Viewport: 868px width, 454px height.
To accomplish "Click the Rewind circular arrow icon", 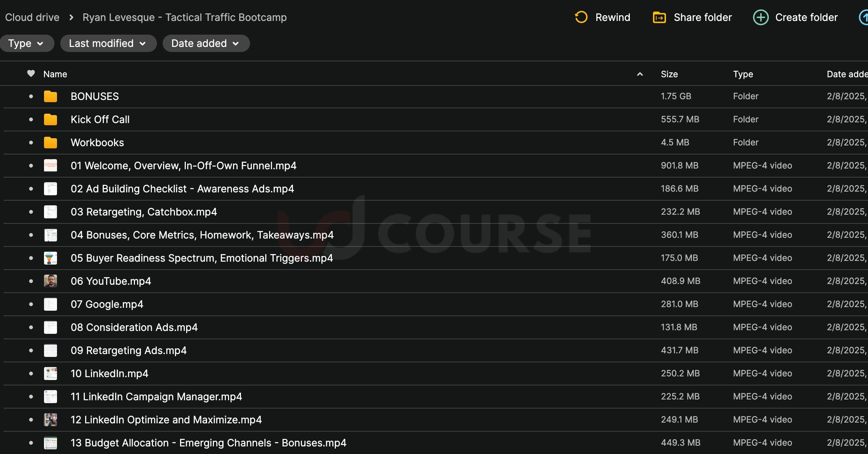I will 581,17.
